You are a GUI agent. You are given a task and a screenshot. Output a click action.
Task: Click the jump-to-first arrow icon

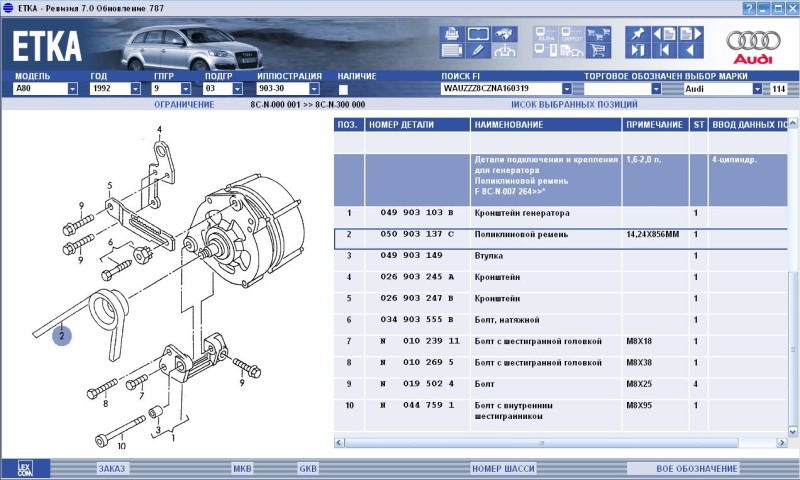(664, 50)
